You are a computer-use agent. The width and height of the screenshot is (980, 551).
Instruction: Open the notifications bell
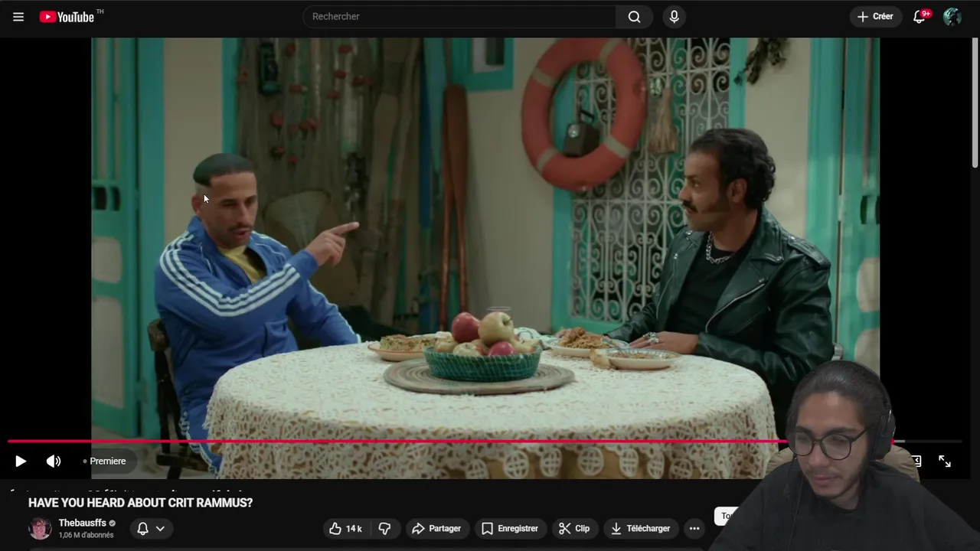(920, 17)
